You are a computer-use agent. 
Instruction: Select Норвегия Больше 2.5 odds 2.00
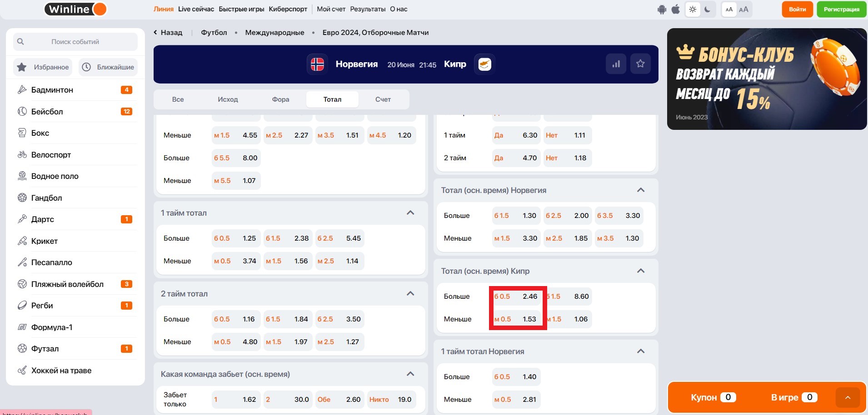click(x=567, y=216)
